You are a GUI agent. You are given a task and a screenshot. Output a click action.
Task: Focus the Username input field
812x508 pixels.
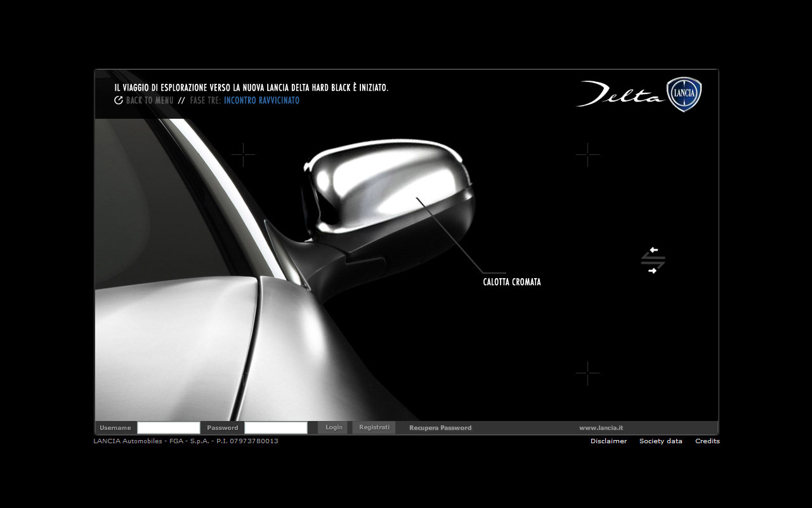[x=169, y=427]
